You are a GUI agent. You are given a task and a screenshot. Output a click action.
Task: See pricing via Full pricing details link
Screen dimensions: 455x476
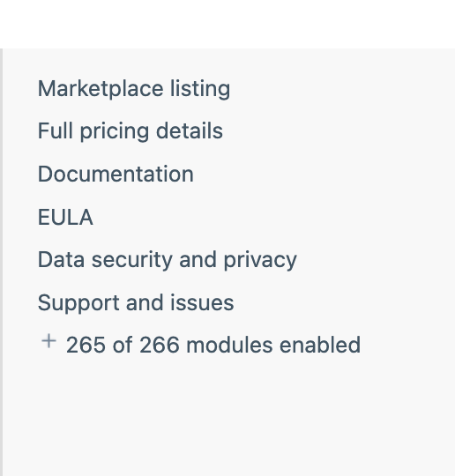click(131, 131)
